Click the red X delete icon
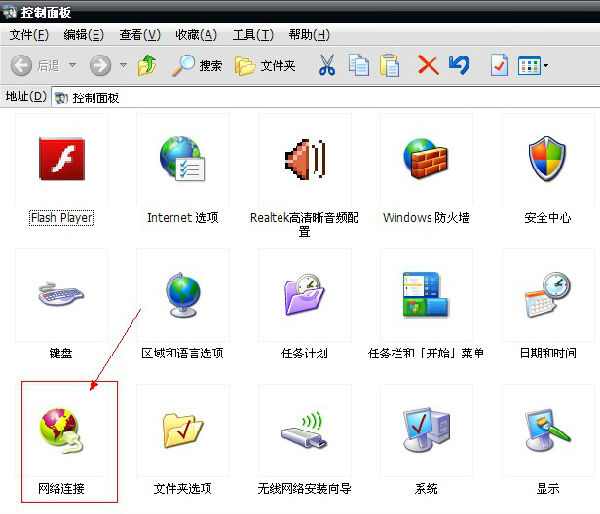 click(x=428, y=65)
